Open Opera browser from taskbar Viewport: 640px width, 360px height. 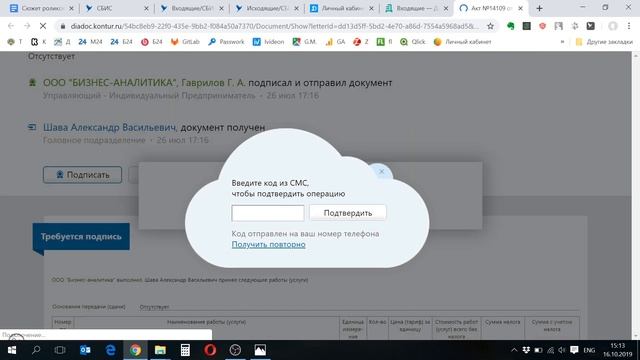(210, 350)
